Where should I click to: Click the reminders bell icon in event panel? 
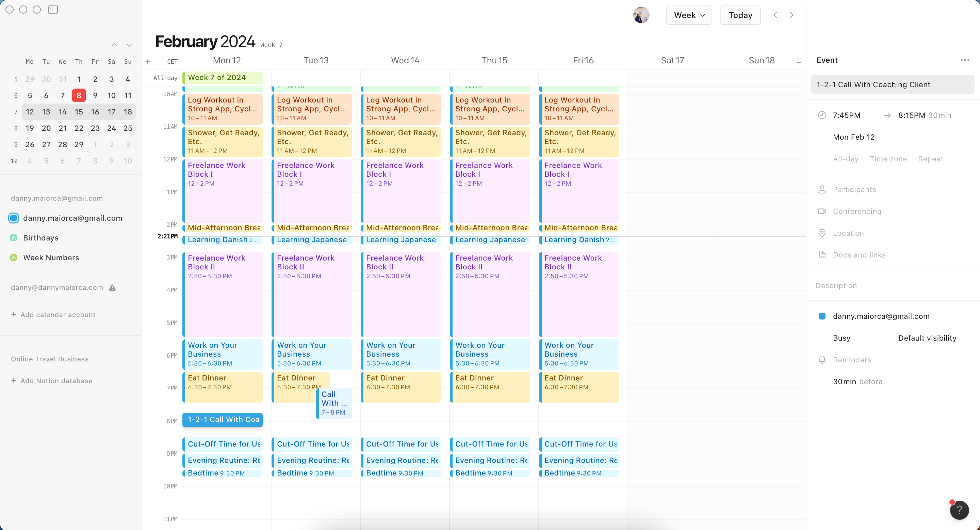pos(822,360)
